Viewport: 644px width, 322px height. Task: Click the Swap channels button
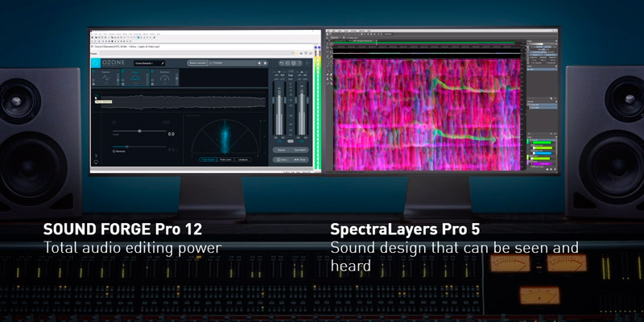pos(299,159)
